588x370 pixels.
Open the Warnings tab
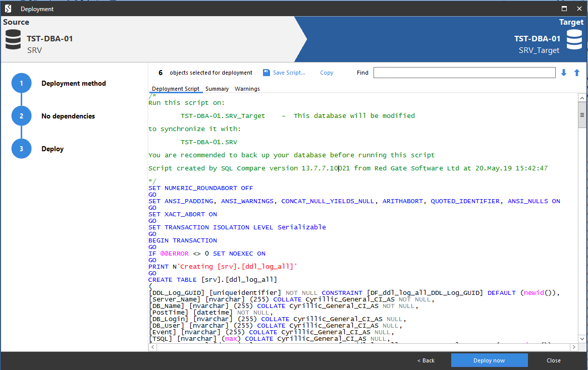click(x=247, y=88)
